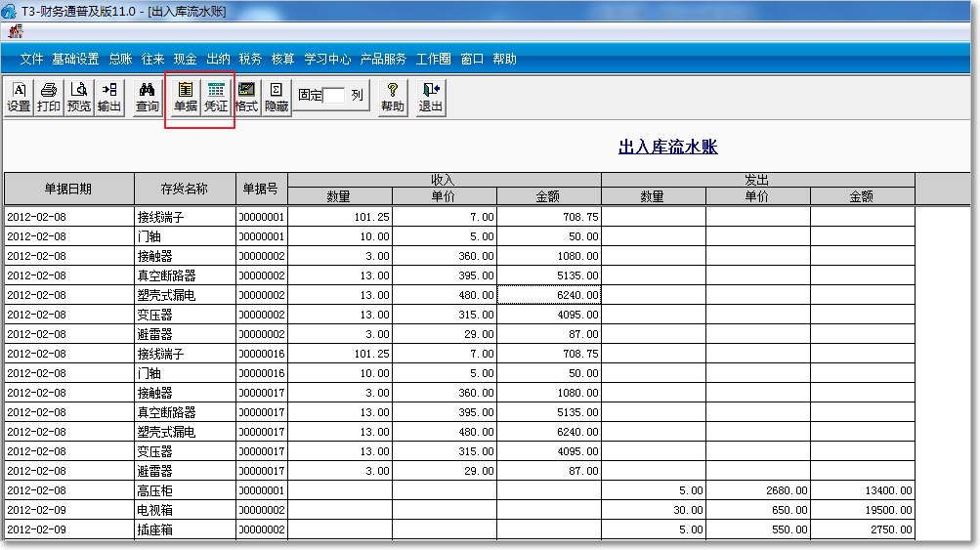The image size is (980, 550).
Task: Open 预览 (Print Preview) from toolbar
Action: pos(79,97)
